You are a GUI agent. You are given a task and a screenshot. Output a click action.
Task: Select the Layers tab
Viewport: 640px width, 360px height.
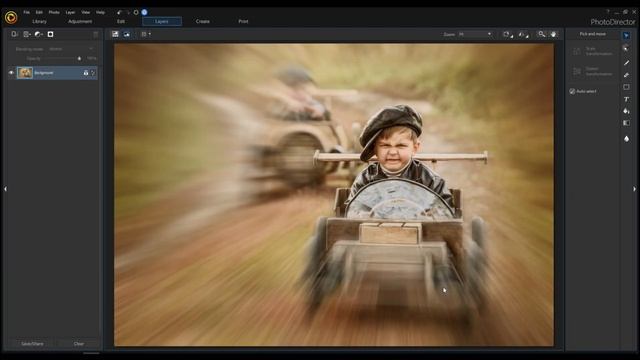pyautogui.click(x=162, y=21)
